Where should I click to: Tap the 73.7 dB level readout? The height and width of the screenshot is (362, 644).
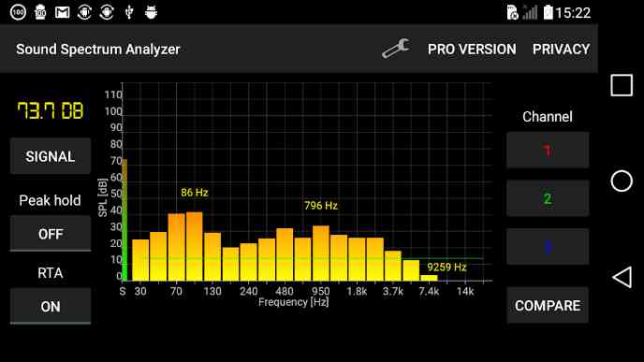coord(51,110)
